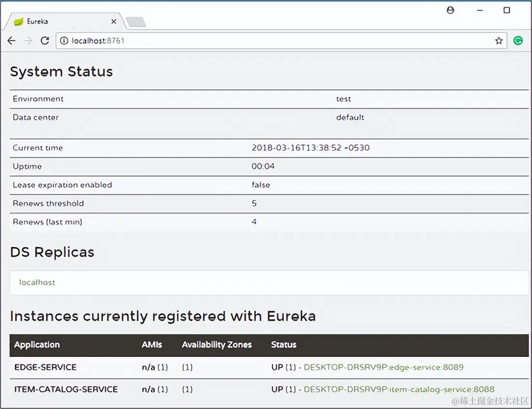The image size is (532, 409).
Task: Close the Eureka tab
Action: [114, 21]
